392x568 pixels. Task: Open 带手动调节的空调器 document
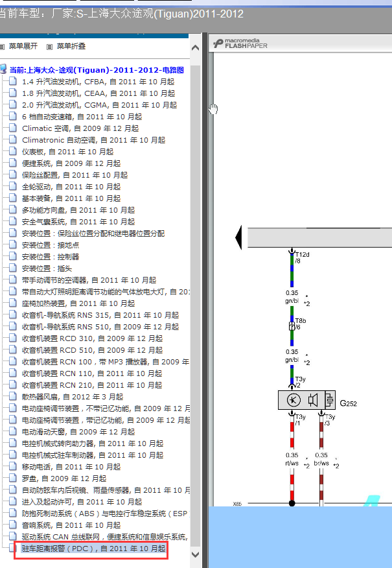pyautogui.click(x=89, y=280)
